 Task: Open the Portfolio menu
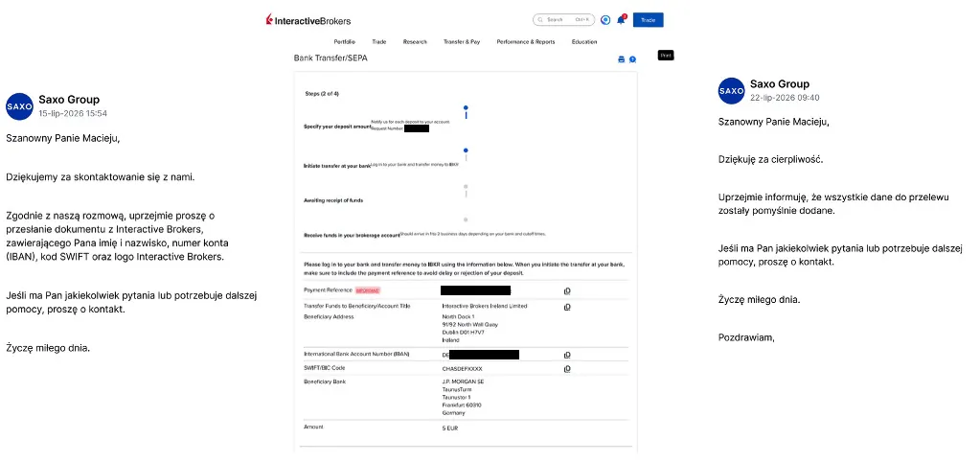344,42
